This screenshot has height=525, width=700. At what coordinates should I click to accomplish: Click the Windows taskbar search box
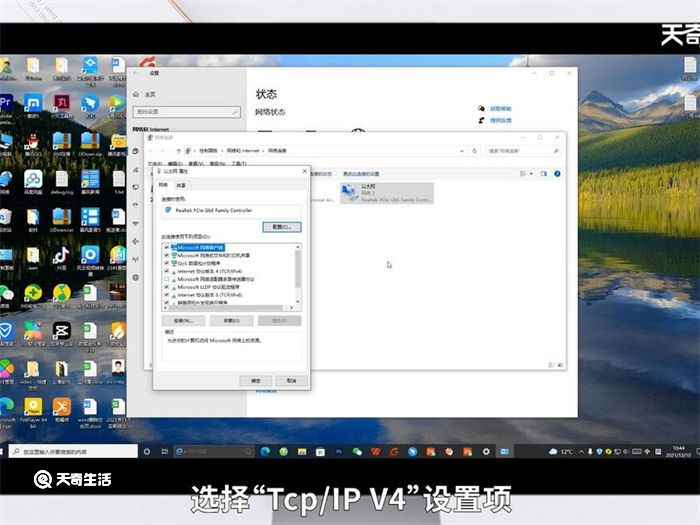click(73, 452)
